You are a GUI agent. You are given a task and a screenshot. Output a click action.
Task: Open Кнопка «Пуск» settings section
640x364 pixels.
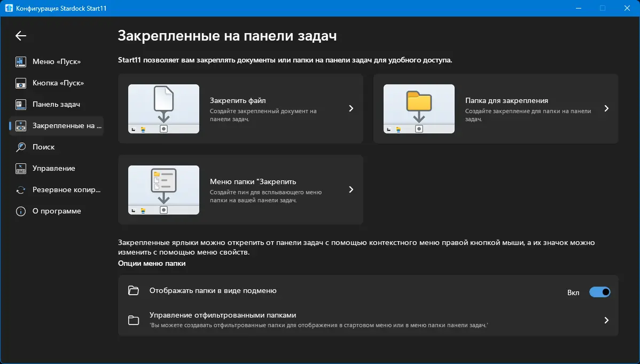[x=56, y=83]
